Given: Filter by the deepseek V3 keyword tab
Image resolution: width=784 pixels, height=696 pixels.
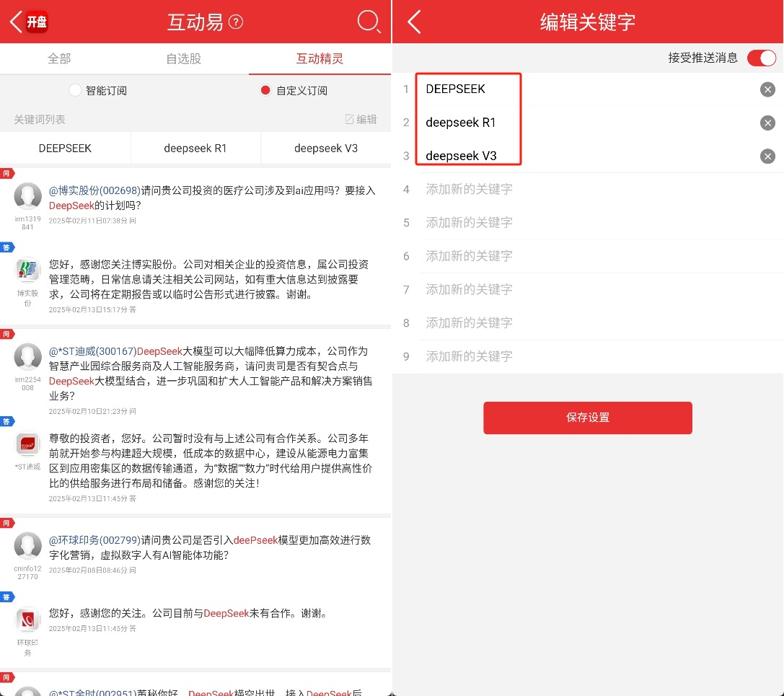Looking at the screenshot, I should tap(326, 148).
